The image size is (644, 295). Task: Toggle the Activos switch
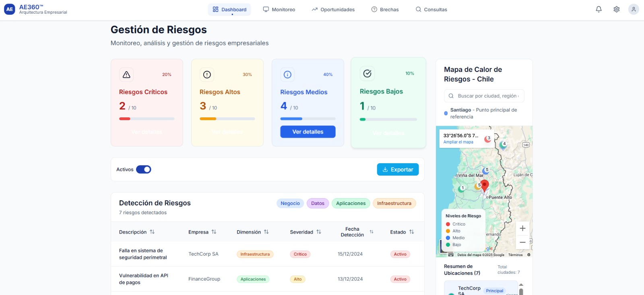(x=143, y=170)
